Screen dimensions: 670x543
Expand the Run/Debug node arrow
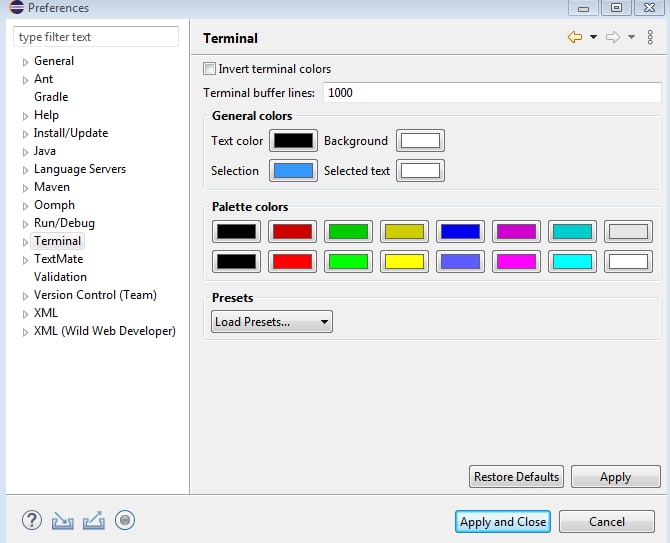tap(25, 224)
